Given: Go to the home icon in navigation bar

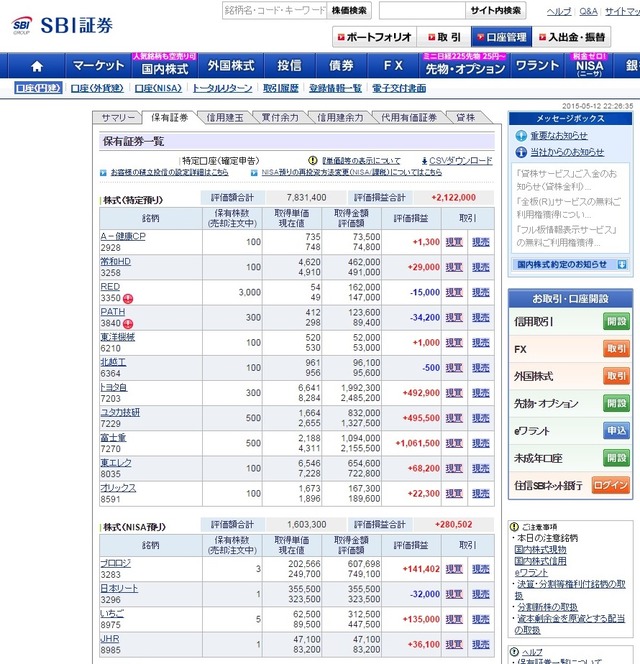Looking at the screenshot, I should click(x=37, y=66).
